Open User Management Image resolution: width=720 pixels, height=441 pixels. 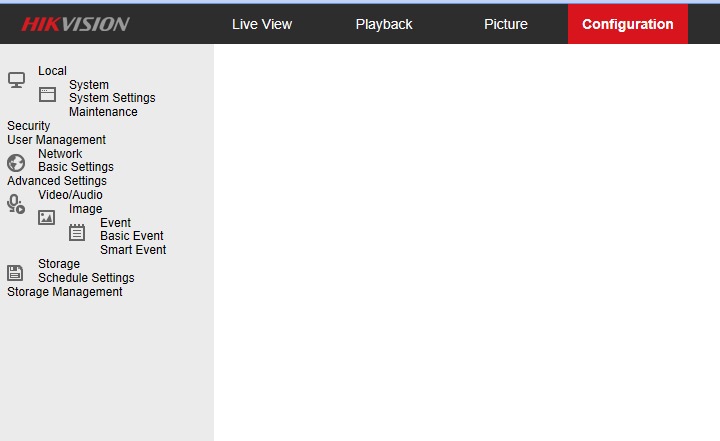point(56,140)
